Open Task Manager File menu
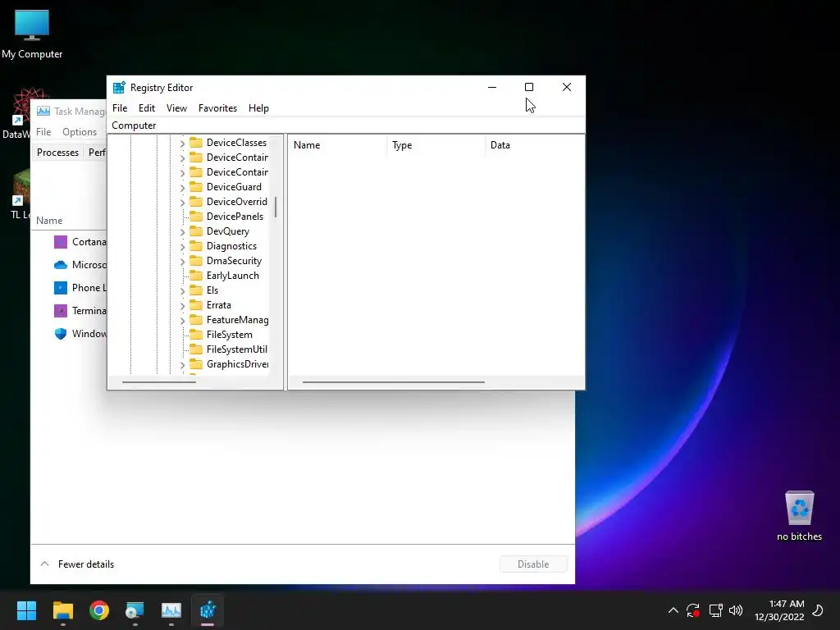 (43, 132)
